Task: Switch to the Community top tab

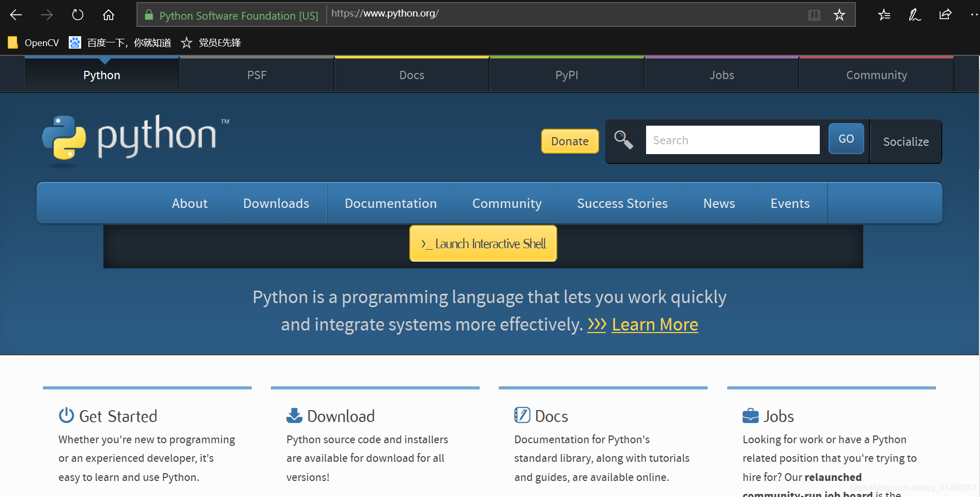Action: coord(877,75)
